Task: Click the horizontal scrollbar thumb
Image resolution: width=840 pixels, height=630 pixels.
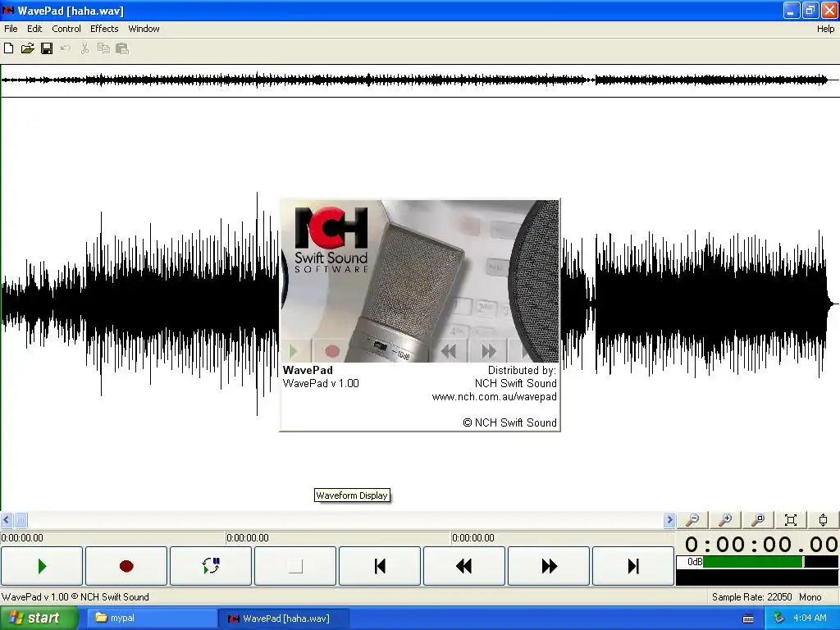Action: (x=21, y=519)
